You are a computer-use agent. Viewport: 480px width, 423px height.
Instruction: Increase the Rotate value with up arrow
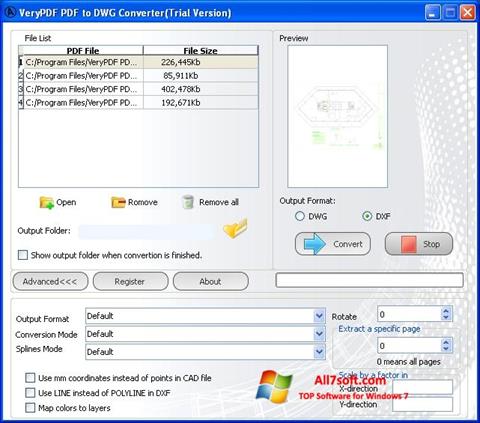point(446,311)
